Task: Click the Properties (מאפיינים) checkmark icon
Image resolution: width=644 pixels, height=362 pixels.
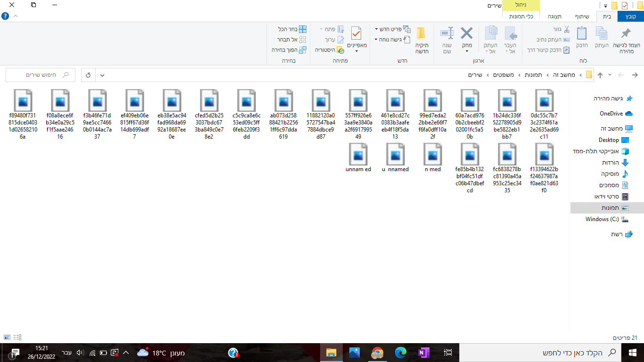Action: coord(357,33)
